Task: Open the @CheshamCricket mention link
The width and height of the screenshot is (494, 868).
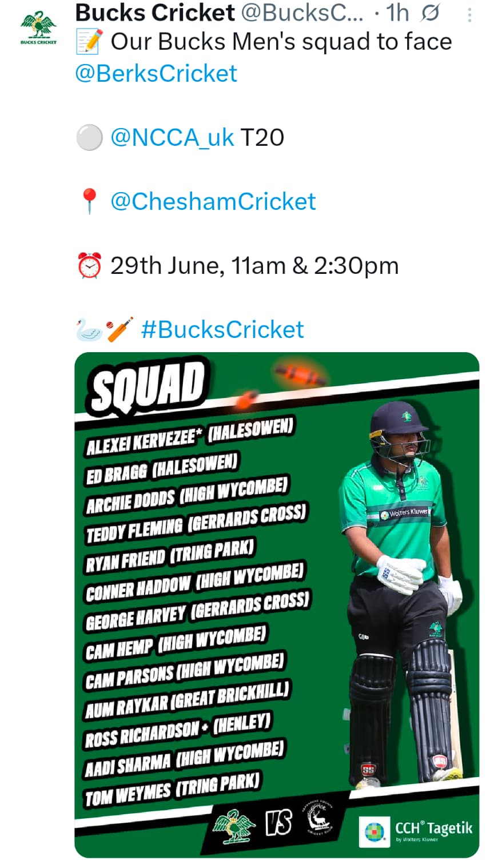Action: [213, 202]
